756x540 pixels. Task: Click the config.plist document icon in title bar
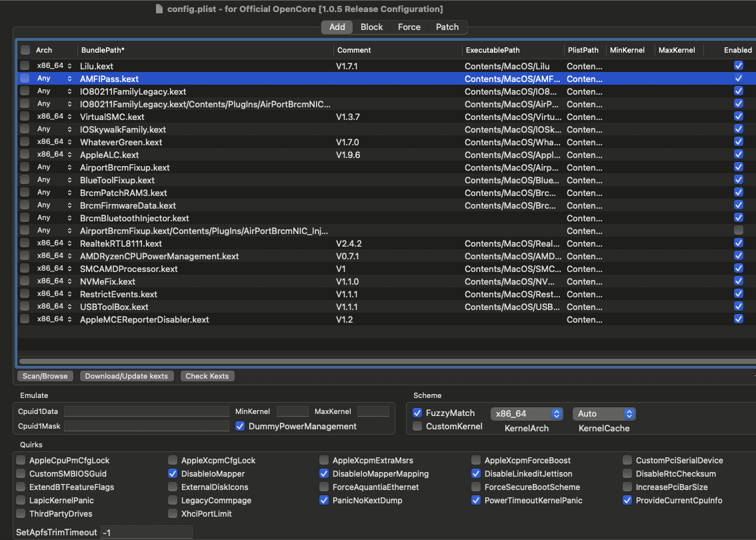(159, 9)
